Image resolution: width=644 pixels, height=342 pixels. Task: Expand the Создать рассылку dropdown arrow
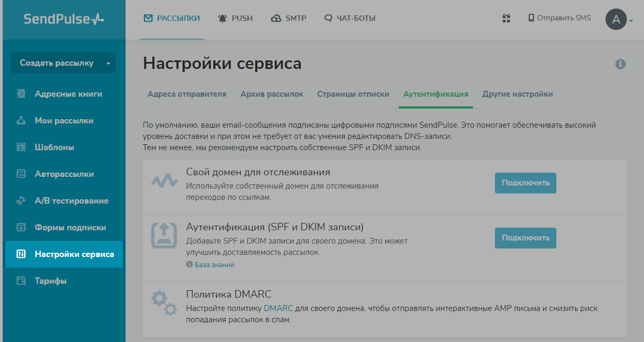pos(107,63)
